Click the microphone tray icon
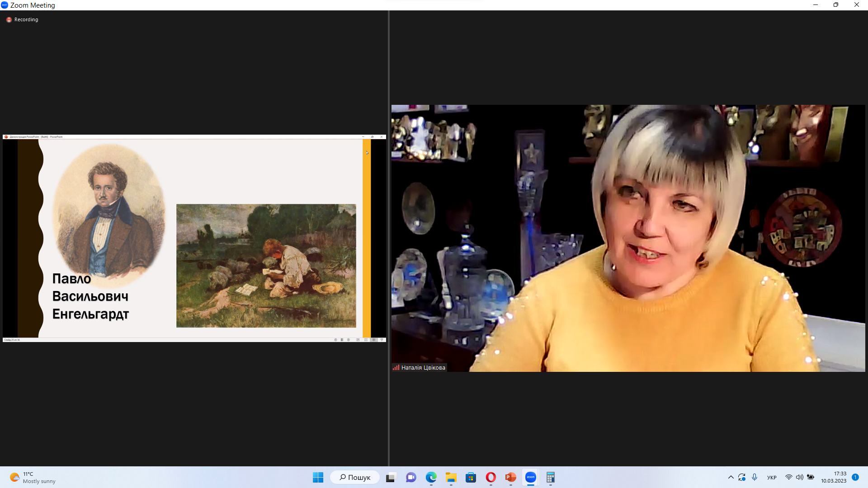 coord(755,477)
